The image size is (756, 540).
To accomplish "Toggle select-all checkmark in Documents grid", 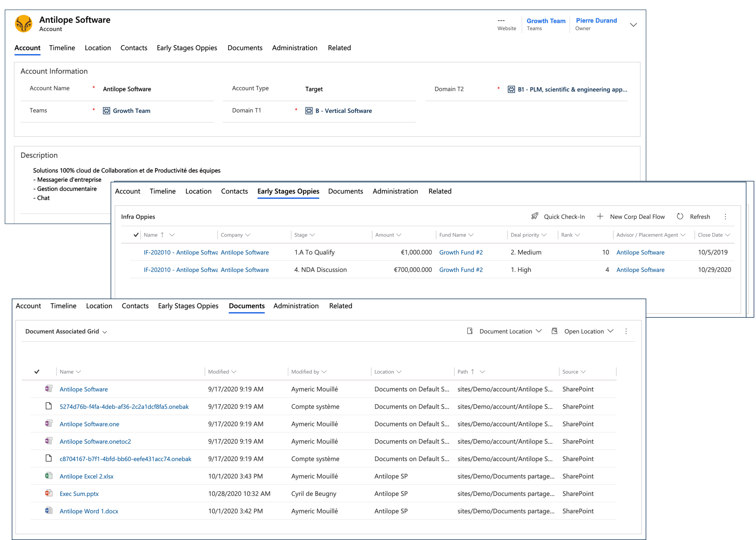I will 37,372.
